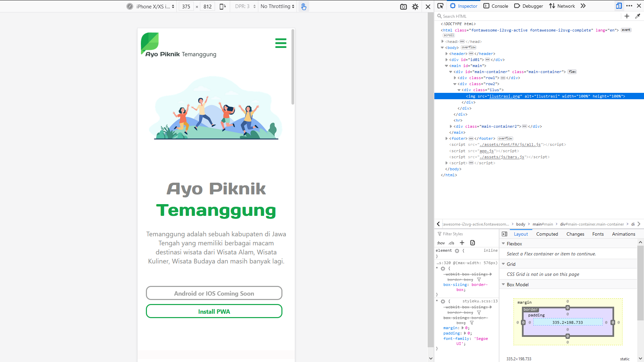This screenshot has width=644, height=362.
Task: Open the DPR dropdown
Action: [x=245, y=6]
